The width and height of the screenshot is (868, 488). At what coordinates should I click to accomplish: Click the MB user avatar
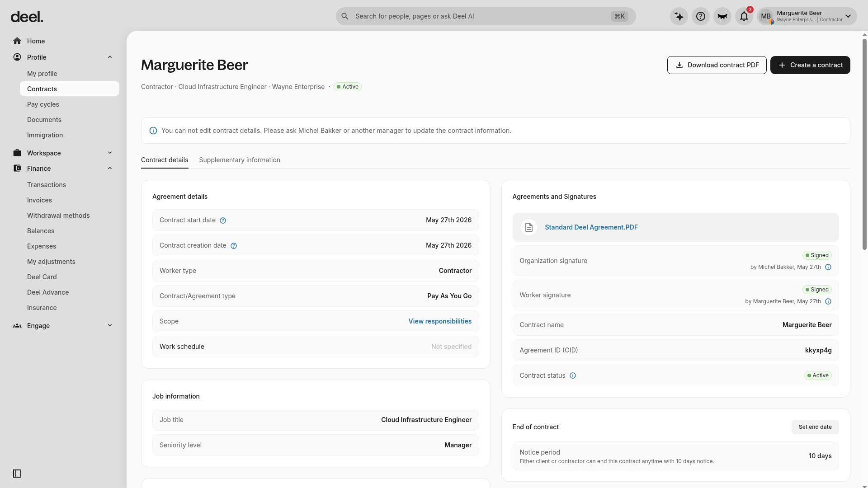pos(766,16)
